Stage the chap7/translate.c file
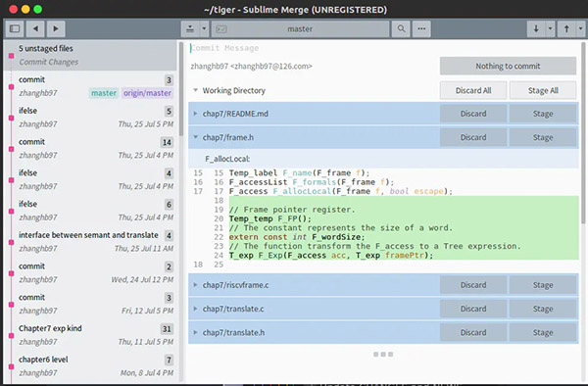The height and width of the screenshot is (386, 588). (543, 309)
